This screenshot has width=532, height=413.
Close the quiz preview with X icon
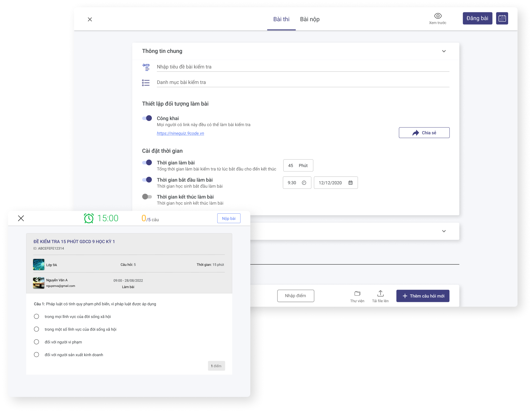tap(21, 218)
